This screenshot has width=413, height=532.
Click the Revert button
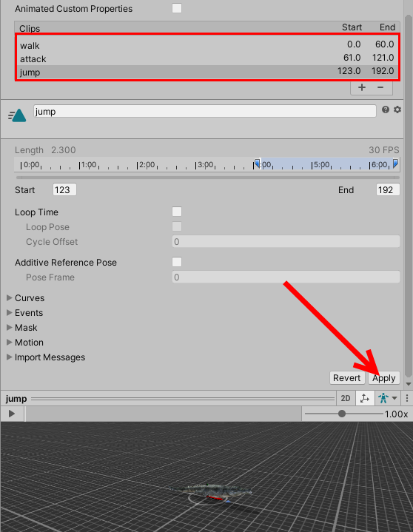[x=347, y=377]
